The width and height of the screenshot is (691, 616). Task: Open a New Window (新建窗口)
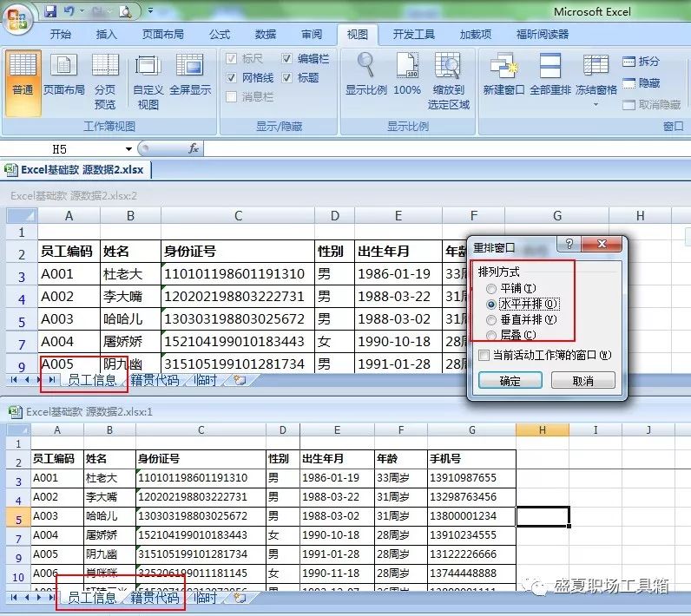(503, 74)
